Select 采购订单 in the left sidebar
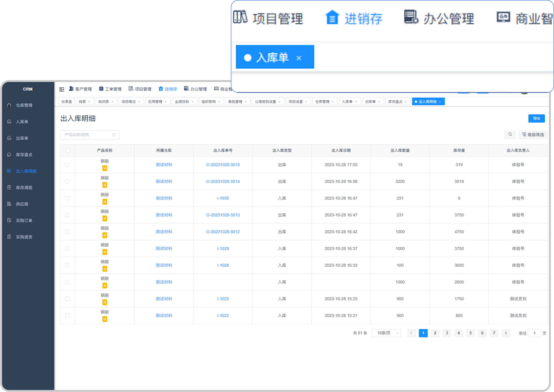The width and height of the screenshot is (554, 392). point(24,220)
